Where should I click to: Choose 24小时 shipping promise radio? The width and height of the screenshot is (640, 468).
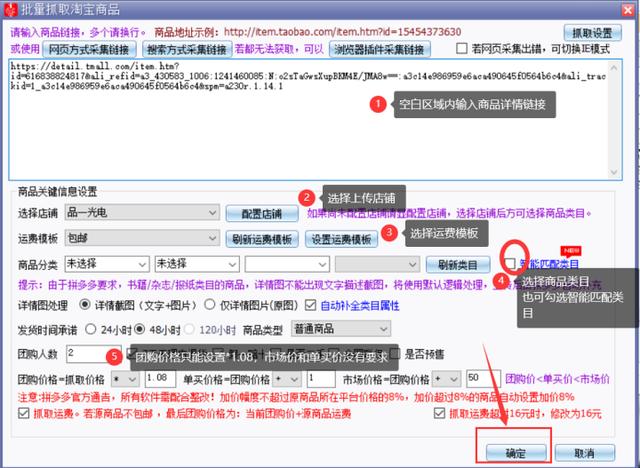[91, 329]
